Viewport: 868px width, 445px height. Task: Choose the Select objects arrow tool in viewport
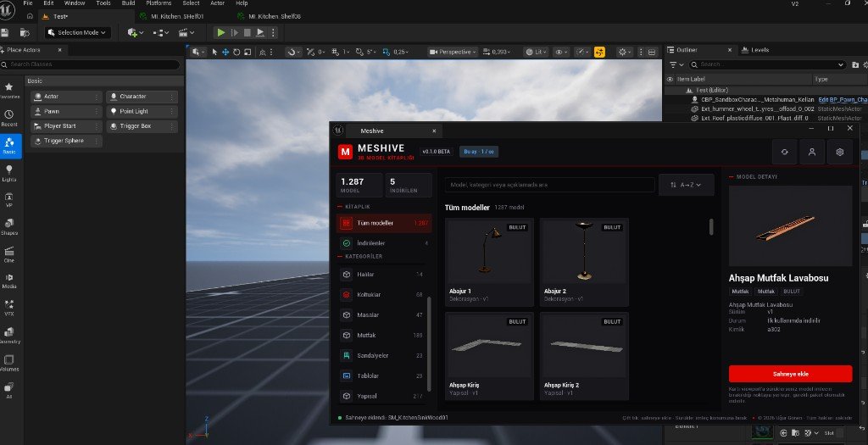tap(214, 52)
